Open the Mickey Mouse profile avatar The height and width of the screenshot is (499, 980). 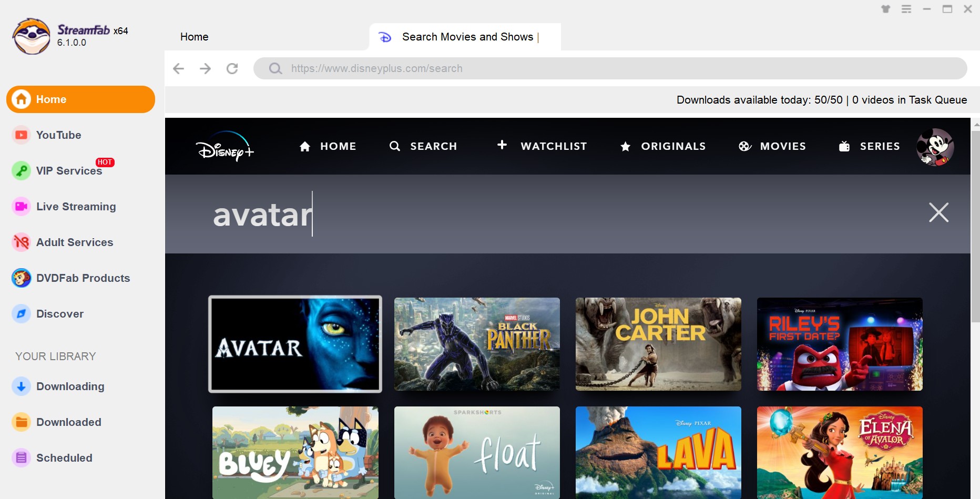pyautogui.click(x=935, y=147)
